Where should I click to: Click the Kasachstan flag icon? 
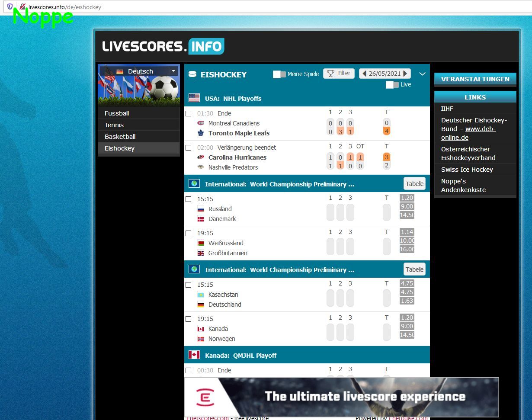(200, 295)
